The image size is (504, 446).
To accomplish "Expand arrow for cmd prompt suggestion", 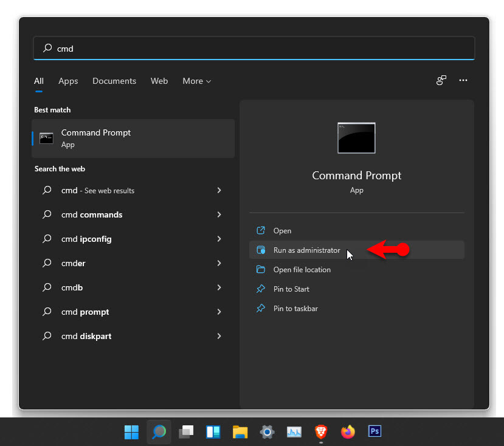I will [219, 312].
